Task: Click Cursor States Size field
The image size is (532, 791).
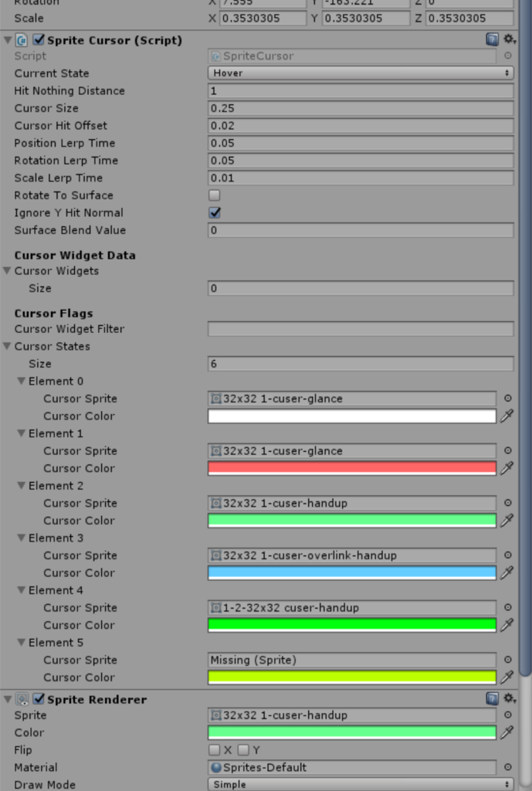Action: point(361,364)
